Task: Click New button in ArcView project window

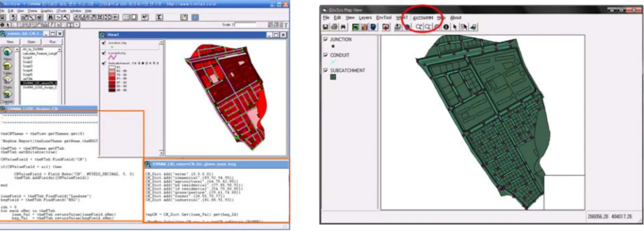Action: click(10, 41)
